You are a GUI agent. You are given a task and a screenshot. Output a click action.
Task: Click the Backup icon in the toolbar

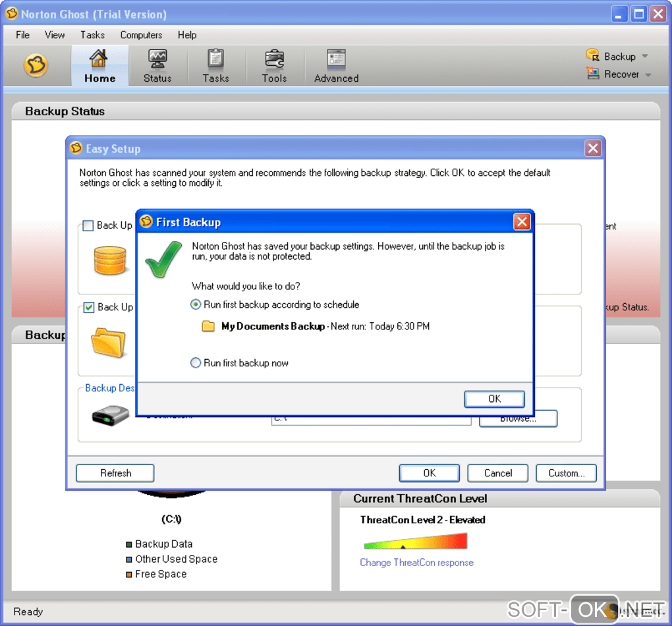click(x=593, y=55)
